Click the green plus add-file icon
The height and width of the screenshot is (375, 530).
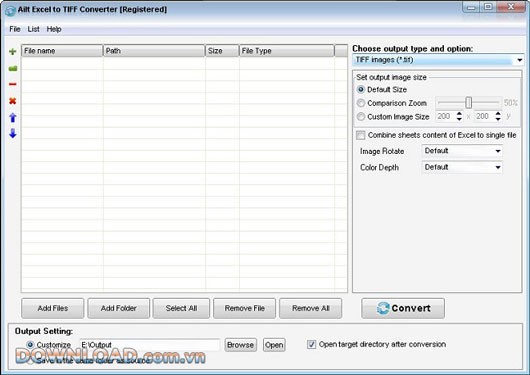(13, 51)
